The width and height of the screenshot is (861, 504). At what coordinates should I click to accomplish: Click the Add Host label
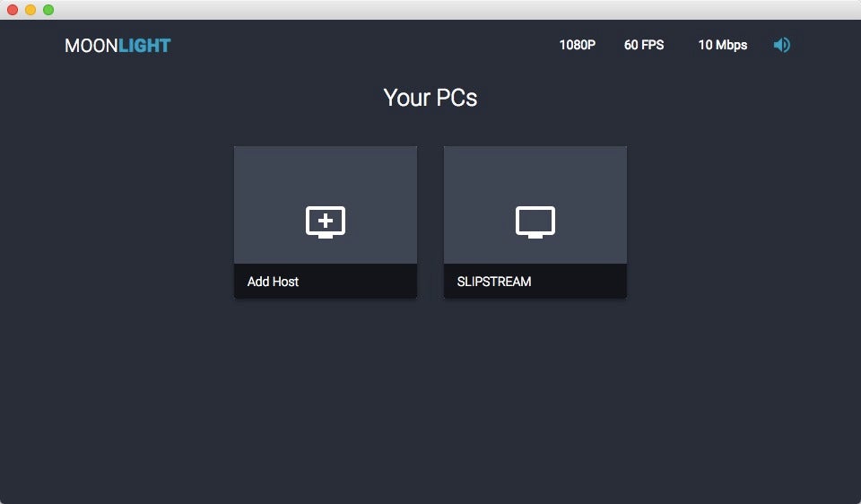point(273,282)
